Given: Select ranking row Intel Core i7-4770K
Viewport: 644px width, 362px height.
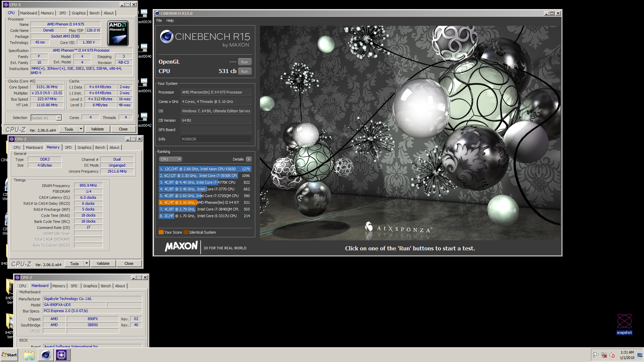Looking at the screenshot, I should coord(205,182).
